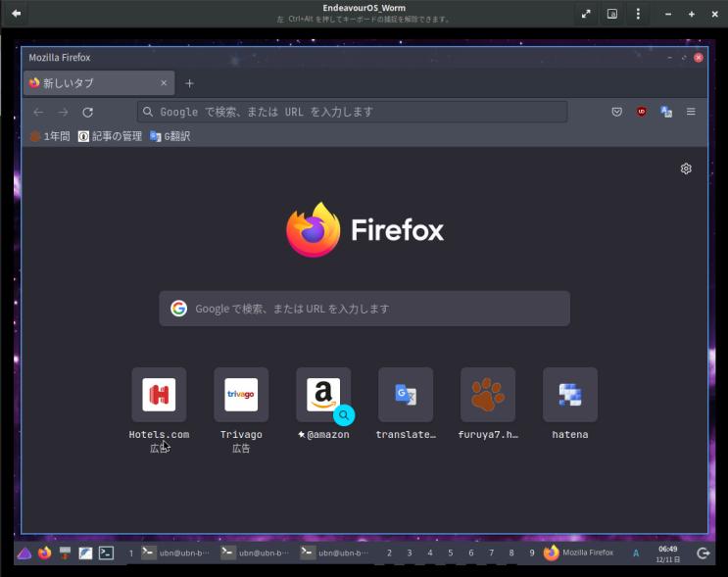Viewport: 728px width, 577px height.
Task: Focus the Firefox URL address bar
Action: pos(353,112)
